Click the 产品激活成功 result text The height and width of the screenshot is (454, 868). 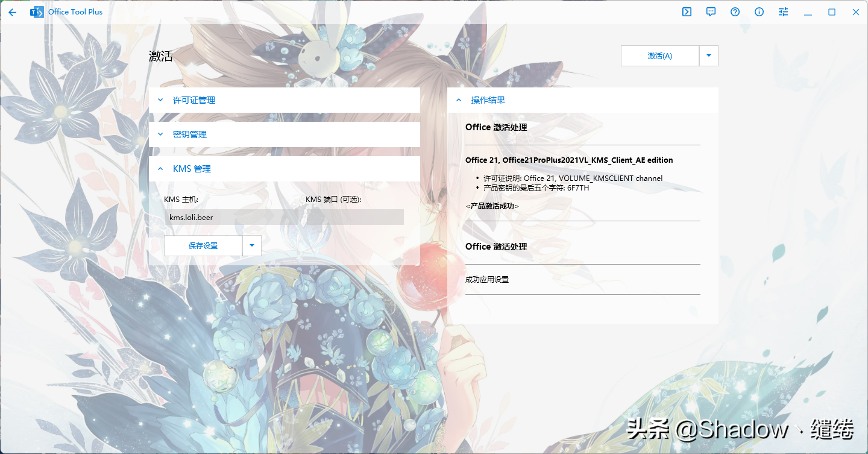pyautogui.click(x=492, y=206)
